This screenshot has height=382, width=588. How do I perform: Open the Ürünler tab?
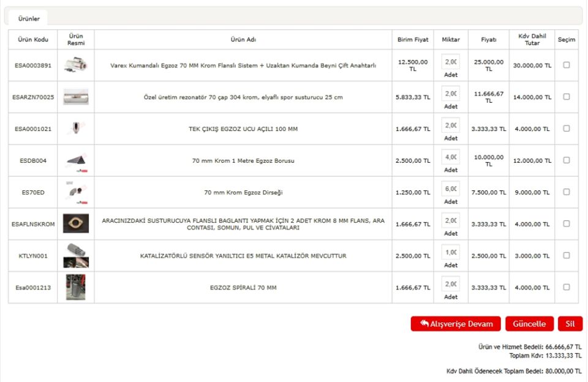(29, 18)
